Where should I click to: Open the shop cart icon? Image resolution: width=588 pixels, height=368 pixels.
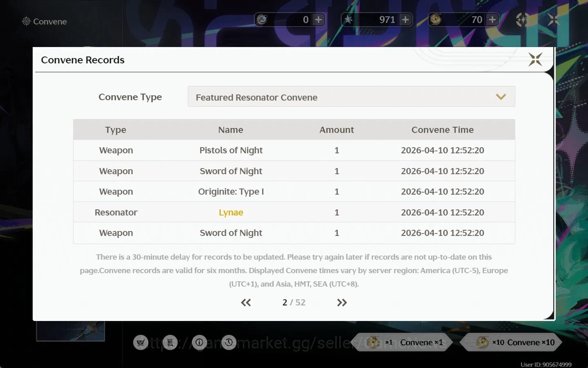[x=140, y=343]
